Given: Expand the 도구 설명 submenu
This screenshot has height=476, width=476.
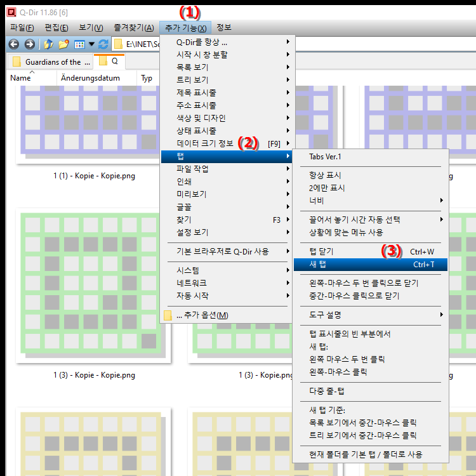Looking at the screenshot, I should click(x=371, y=315).
